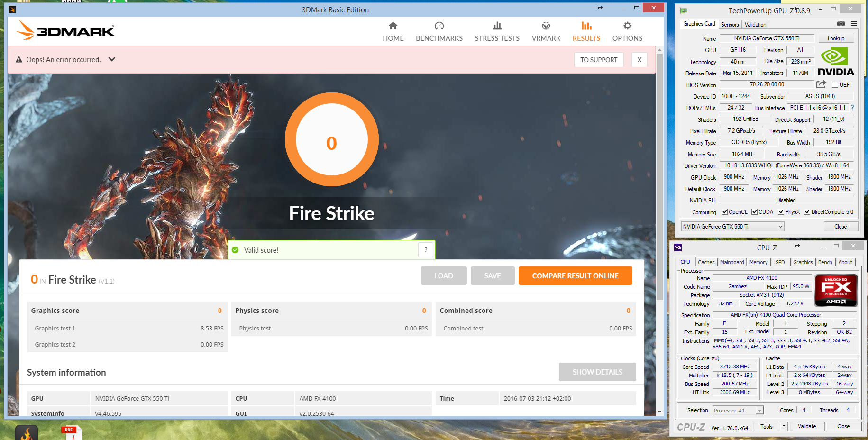The height and width of the screenshot is (440, 868).
Task: Click the NVIDIA logo in GPU-Z
Action: coord(836,62)
